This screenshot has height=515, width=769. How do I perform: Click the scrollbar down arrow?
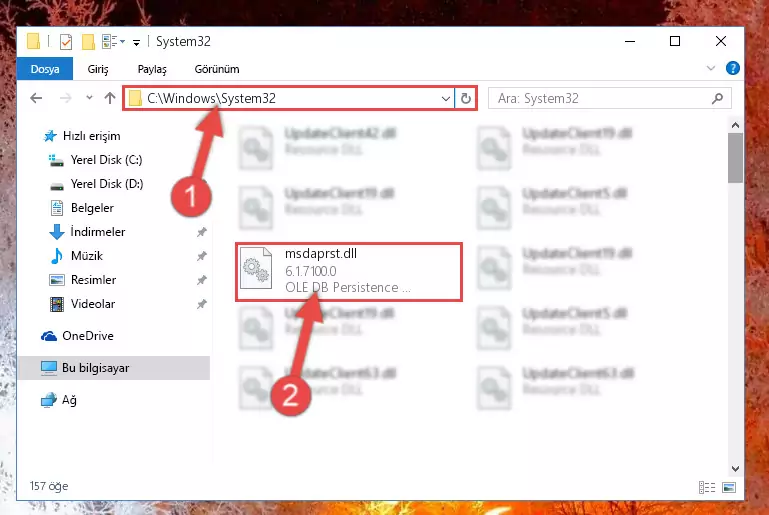tap(735, 469)
